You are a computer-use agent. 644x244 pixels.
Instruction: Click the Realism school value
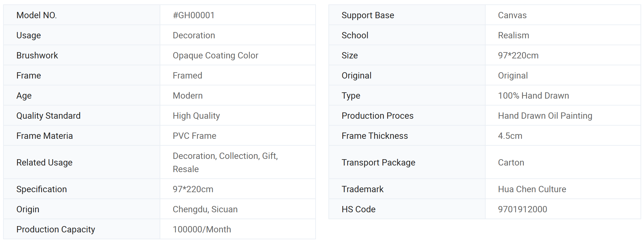tap(514, 35)
